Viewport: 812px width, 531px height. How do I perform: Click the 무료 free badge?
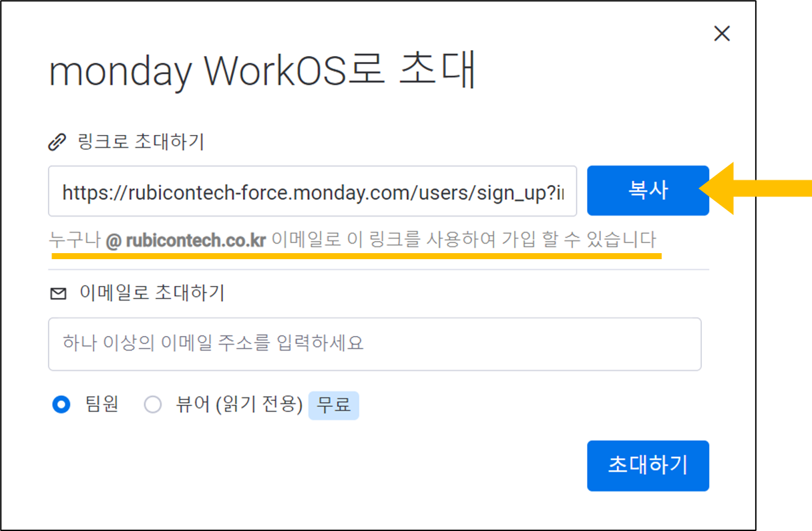point(333,405)
